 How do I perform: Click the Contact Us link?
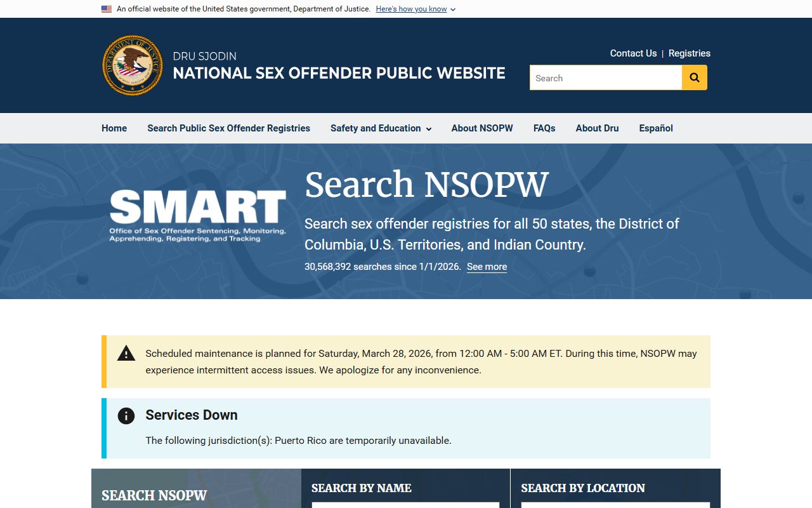[633, 53]
